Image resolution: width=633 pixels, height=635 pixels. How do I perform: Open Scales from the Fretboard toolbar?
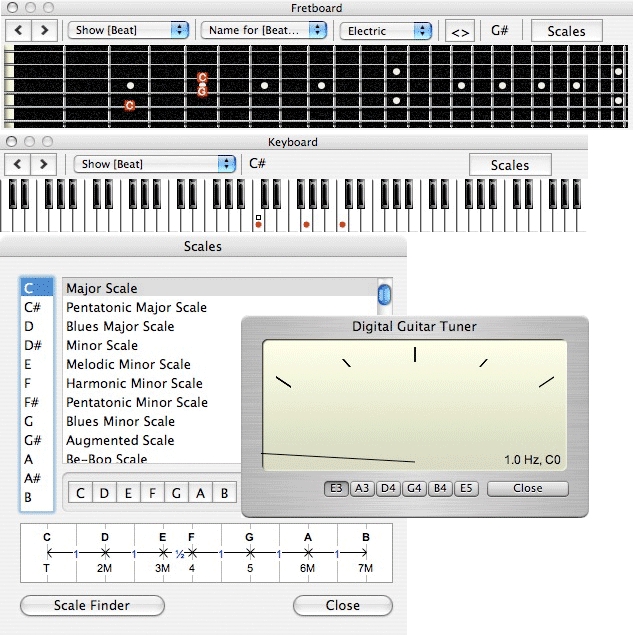[x=566, y=31]
